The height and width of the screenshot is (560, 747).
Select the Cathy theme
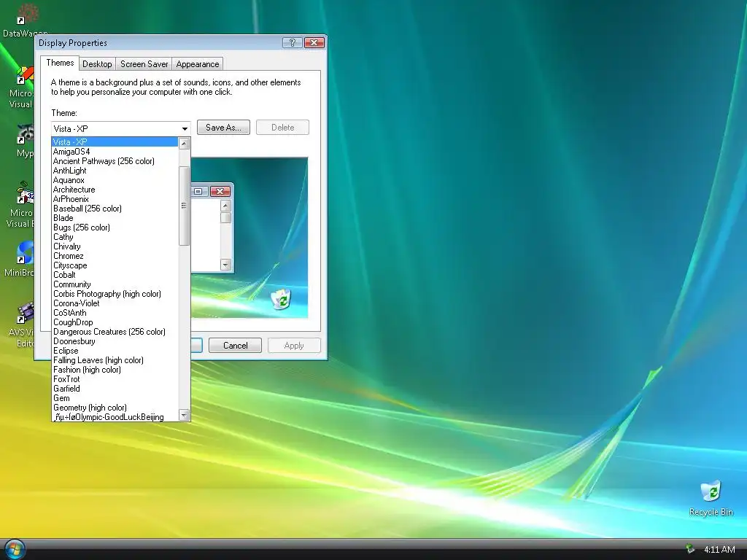tap(115, 237)
